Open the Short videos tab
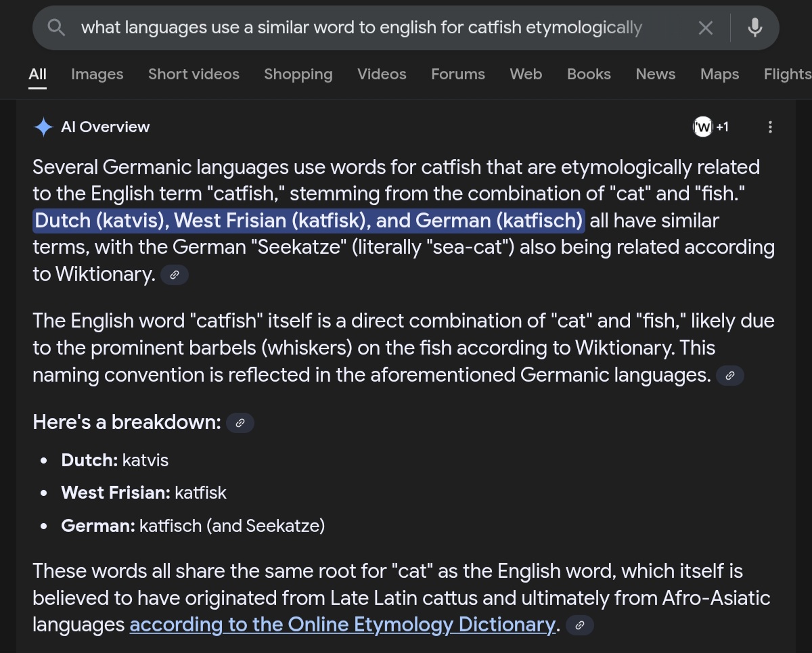The width and height of the screenshot is (812, 653). 194,74
